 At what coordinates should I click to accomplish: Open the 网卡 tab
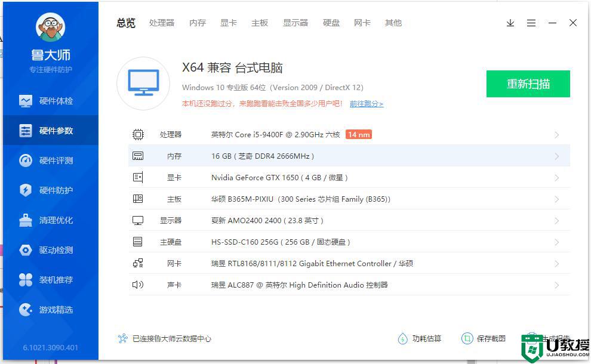click(x=362, y=23)
